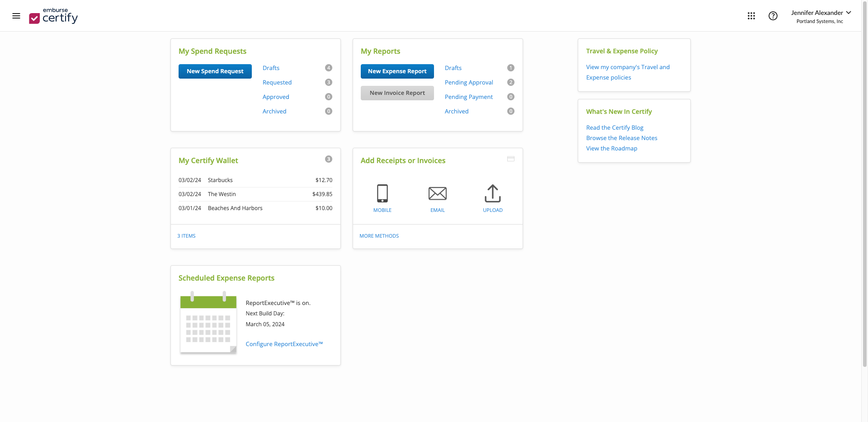
Task: Open the app grid waffle icon
Action: click(x=751, y=15)
